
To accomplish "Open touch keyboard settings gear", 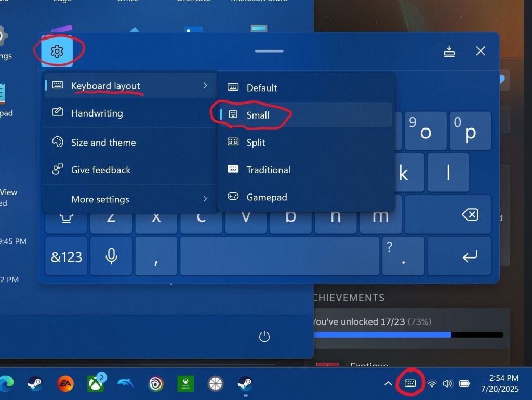I will click(x=57, y=51).
